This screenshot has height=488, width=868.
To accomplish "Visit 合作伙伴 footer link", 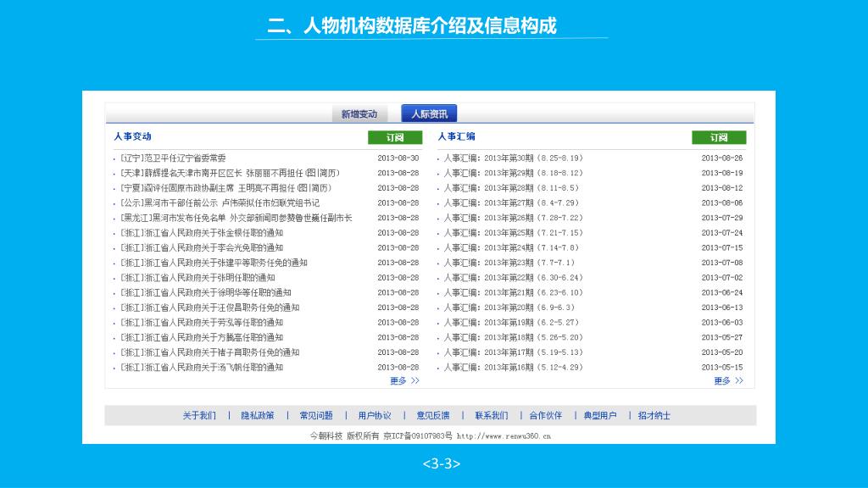I will click(x=545, y=416).
